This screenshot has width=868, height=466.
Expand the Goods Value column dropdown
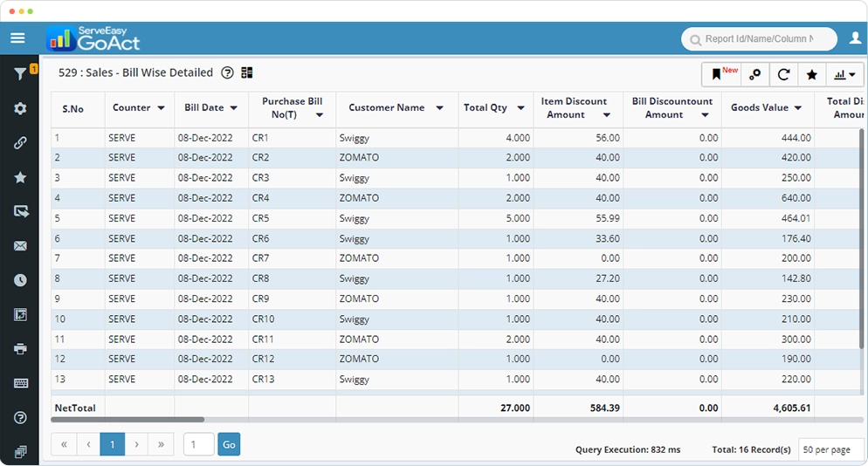tap(797, 108)
